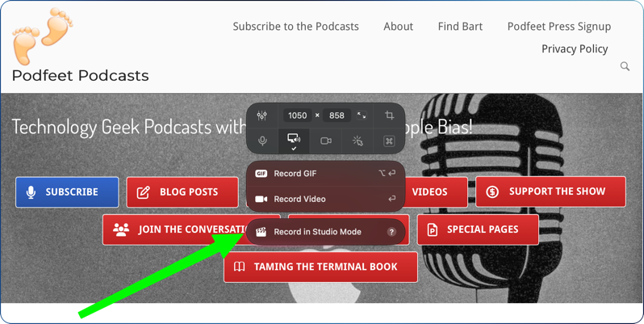Screen dimensions: 644x324
Task: Toggle the webcam camera icon
Action: click(326, 141)
